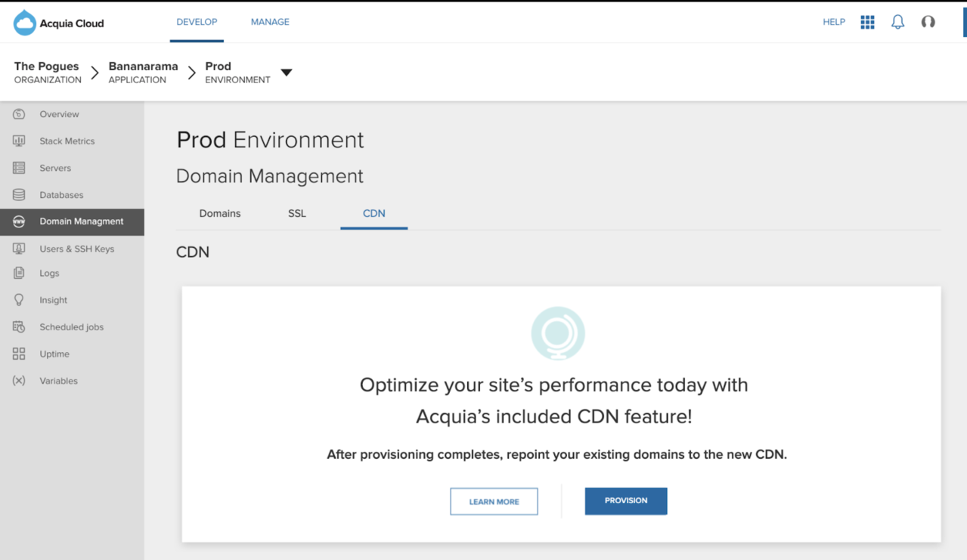Image resolution: width=967 pixels, height=560 pixels.
Task: Select the Uptime sidebar icon
Action: 17,353
